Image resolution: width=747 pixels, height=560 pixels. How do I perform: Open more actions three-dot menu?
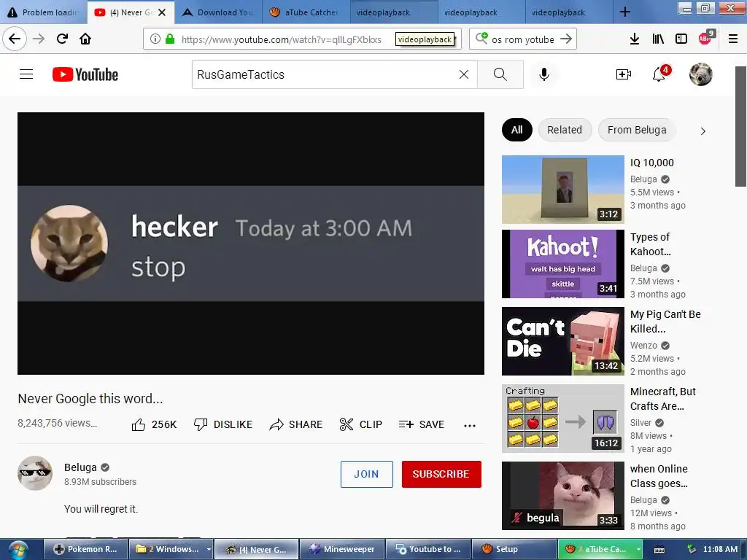(x=470, y=425)
